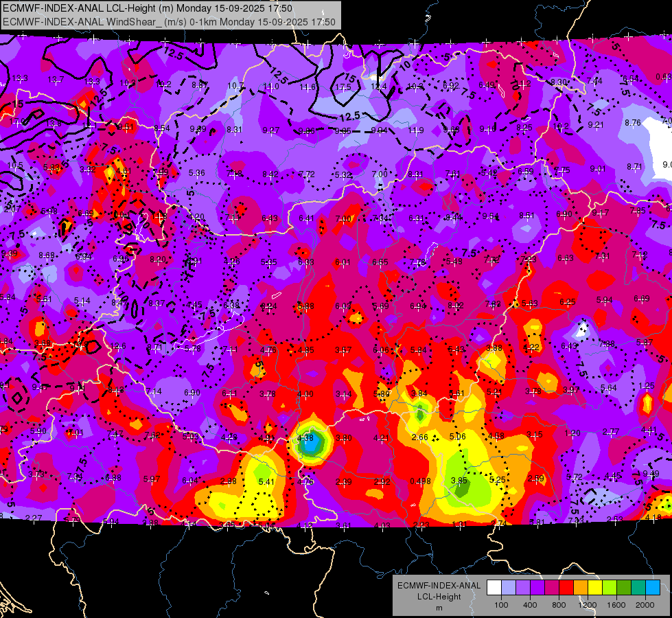Click the legend tick label 800
Screen dimensions: 672x618
(x=559, y=605)
